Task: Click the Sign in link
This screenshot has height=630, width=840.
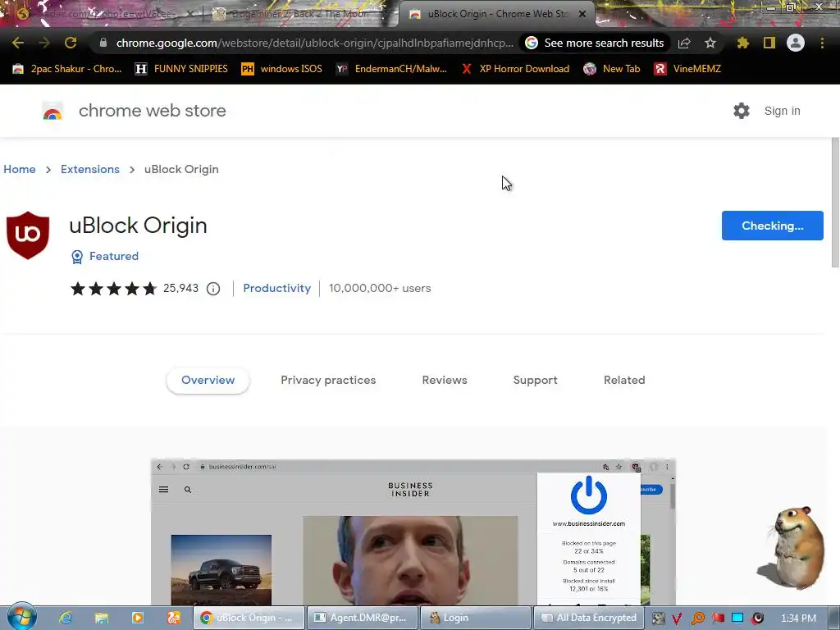Action: click(x=782, y=111)
